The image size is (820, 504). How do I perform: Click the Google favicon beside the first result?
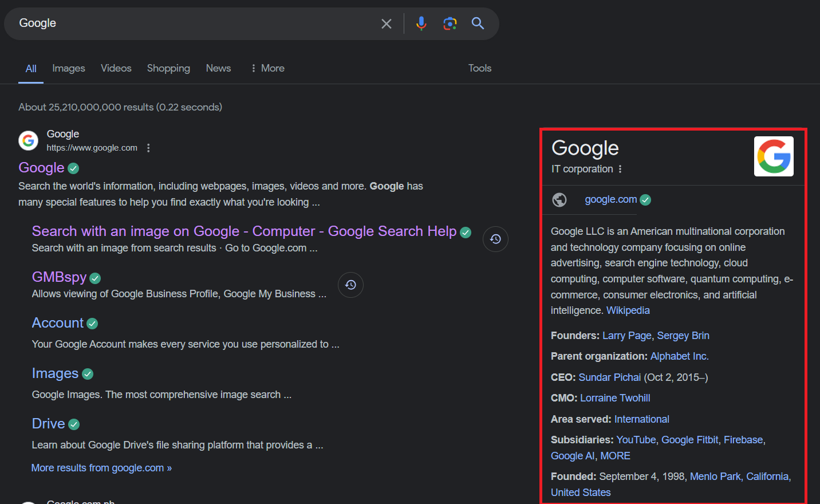point(28,140)
